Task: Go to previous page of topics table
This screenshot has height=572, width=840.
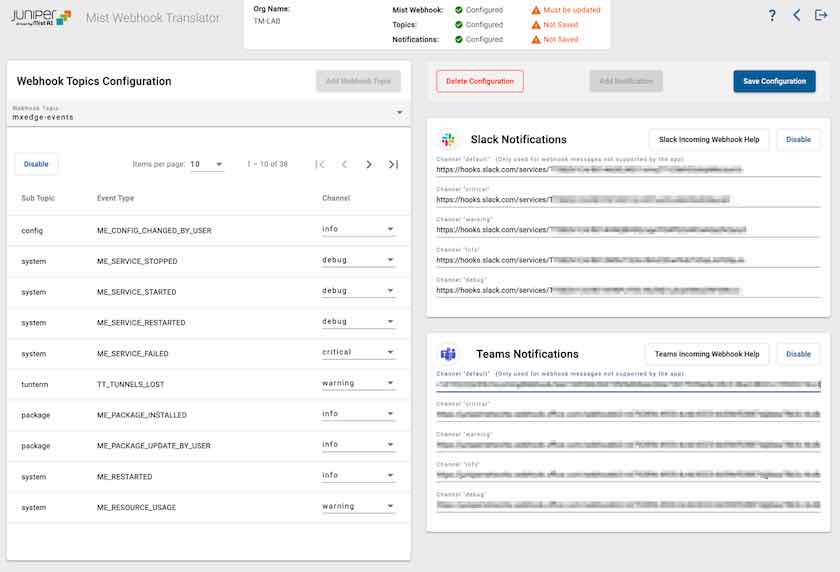Action: click(x=344, y=164)
